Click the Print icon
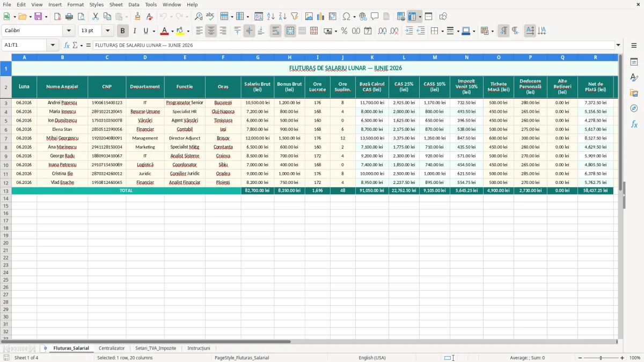 69,17
